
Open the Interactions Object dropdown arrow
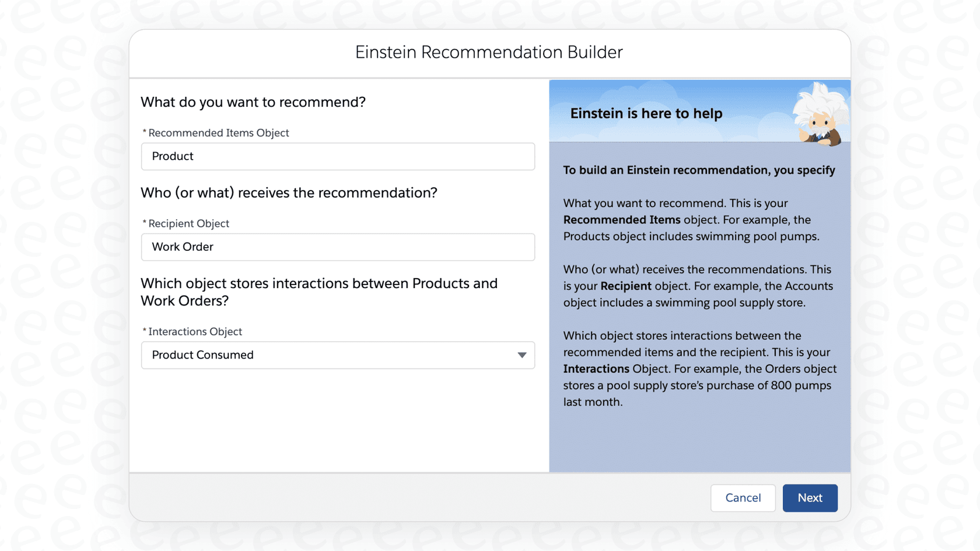coord(521,355)
